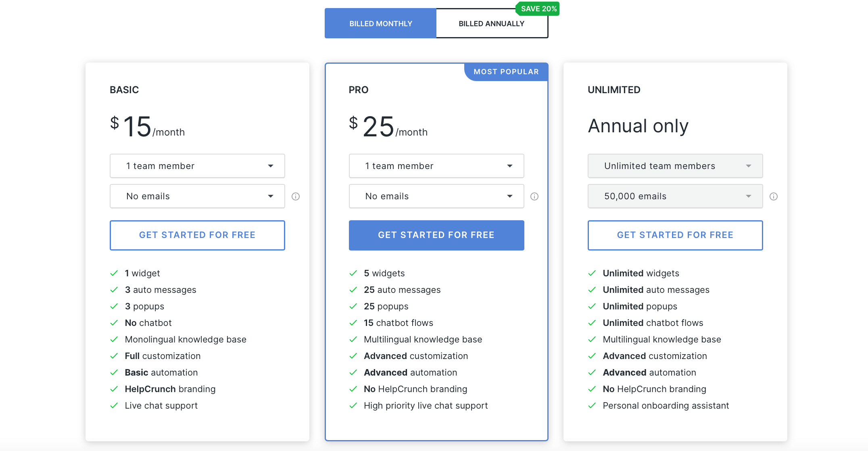The height and width of the screenshot is (451, 868).
Task: Get started for free on Basic plan
Action: click(x=197, y=235)
